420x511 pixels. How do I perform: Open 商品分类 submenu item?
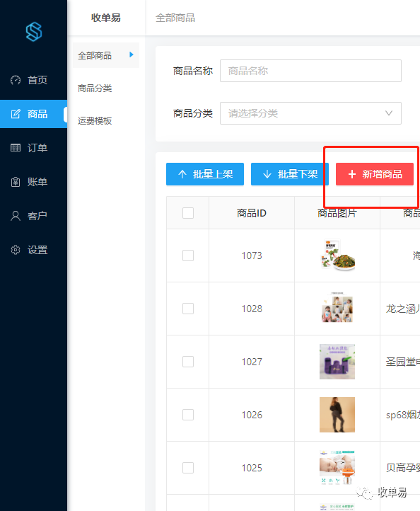(95, 88)
